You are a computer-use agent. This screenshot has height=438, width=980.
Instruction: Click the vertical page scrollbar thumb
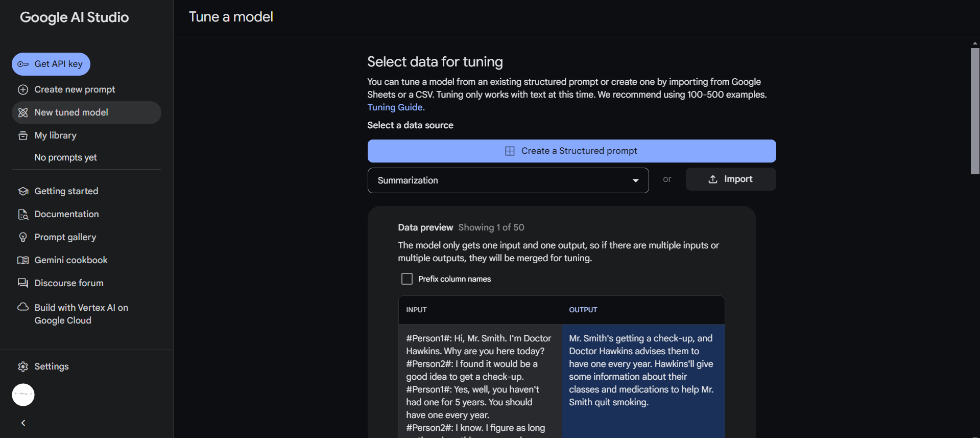pyautogui.click(x=975, y=111)
